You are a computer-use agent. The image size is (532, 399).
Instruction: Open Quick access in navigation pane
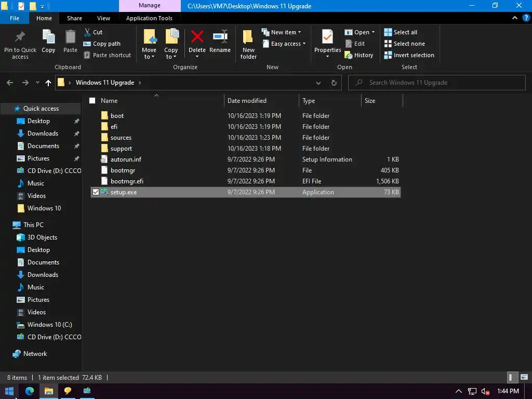[x=41, y=108]
